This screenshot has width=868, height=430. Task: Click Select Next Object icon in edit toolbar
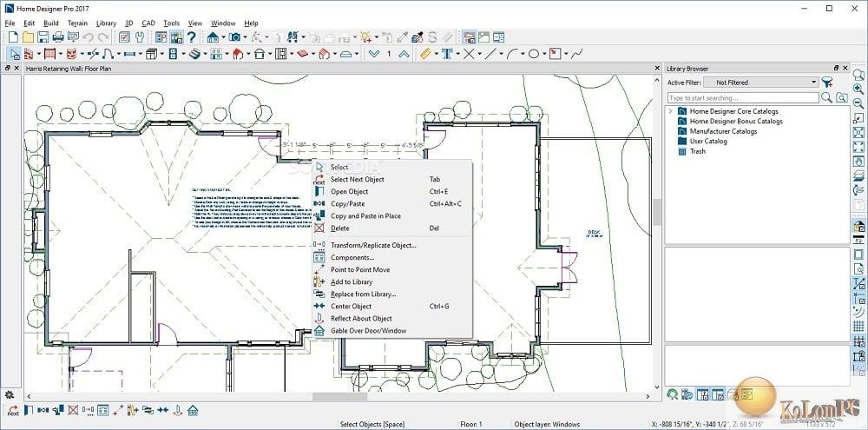pyautogui.click(x=13, y=411)
